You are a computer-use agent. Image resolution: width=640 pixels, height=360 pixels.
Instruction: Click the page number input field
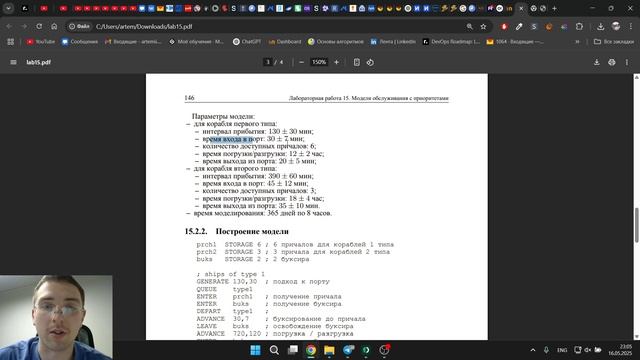[268, 62]
